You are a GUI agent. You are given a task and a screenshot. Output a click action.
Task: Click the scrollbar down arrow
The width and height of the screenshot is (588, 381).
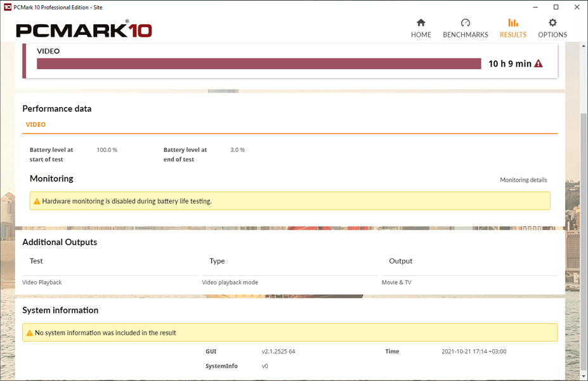click(x=584, y=377)
